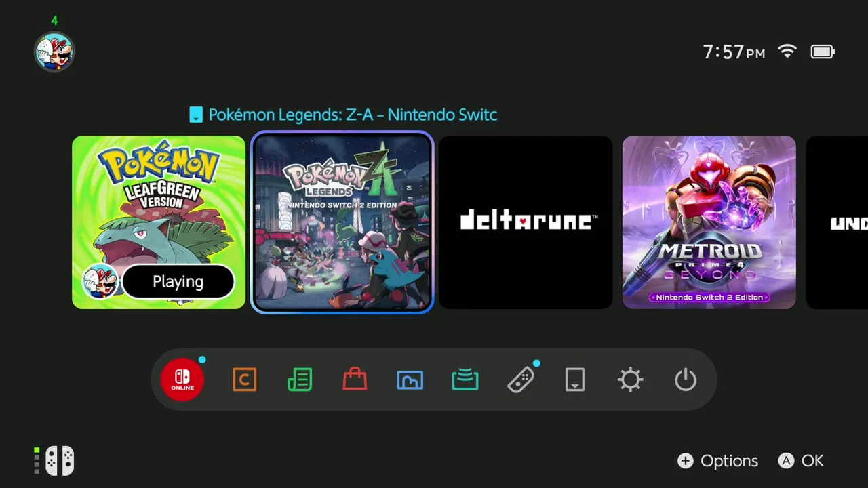This screenshot has height=488, width=868.
Task: Open the Virtual Game Cards icon
Action: 575,380
